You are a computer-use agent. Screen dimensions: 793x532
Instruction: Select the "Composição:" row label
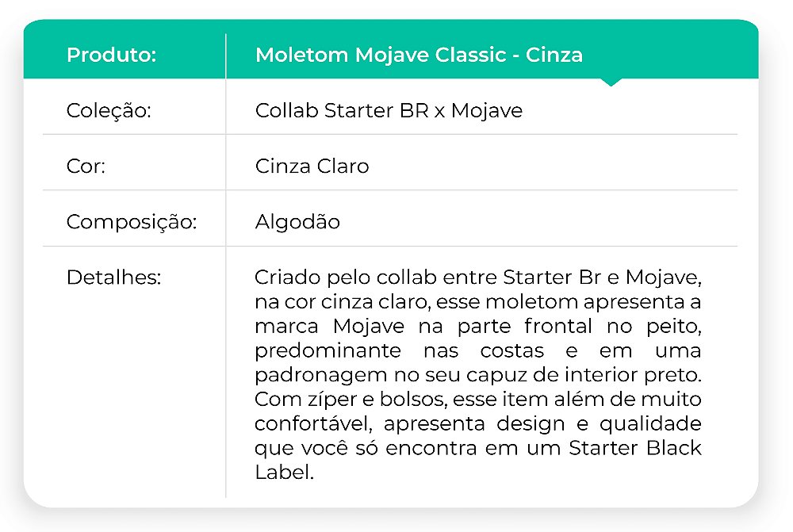point(131,222)
